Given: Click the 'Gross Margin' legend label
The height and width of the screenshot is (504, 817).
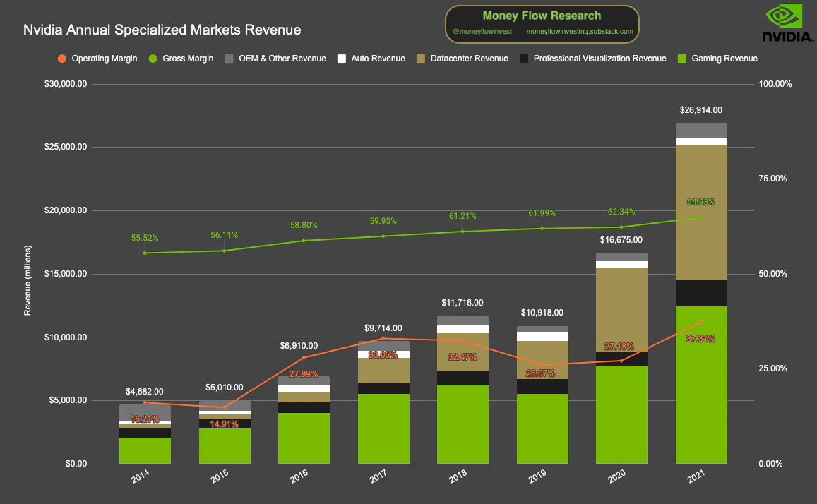Looking at the screenshot, I should click(x=188, y=59).
